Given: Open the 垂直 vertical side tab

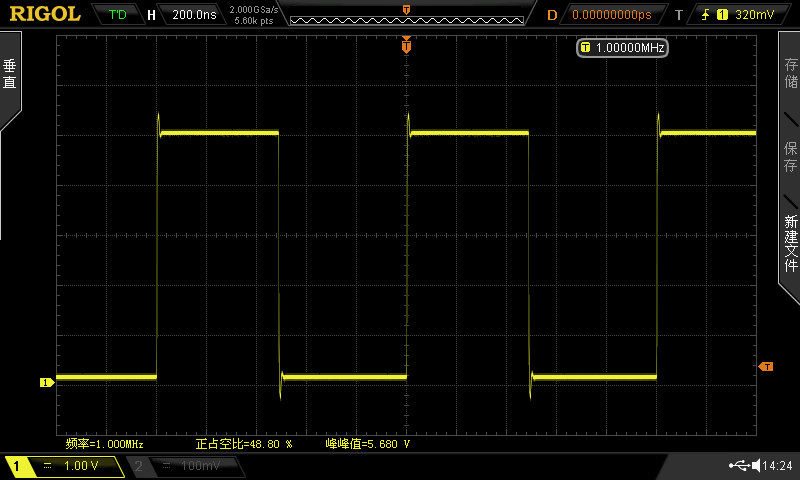Looking at the screenshot, I should point(10,74).
